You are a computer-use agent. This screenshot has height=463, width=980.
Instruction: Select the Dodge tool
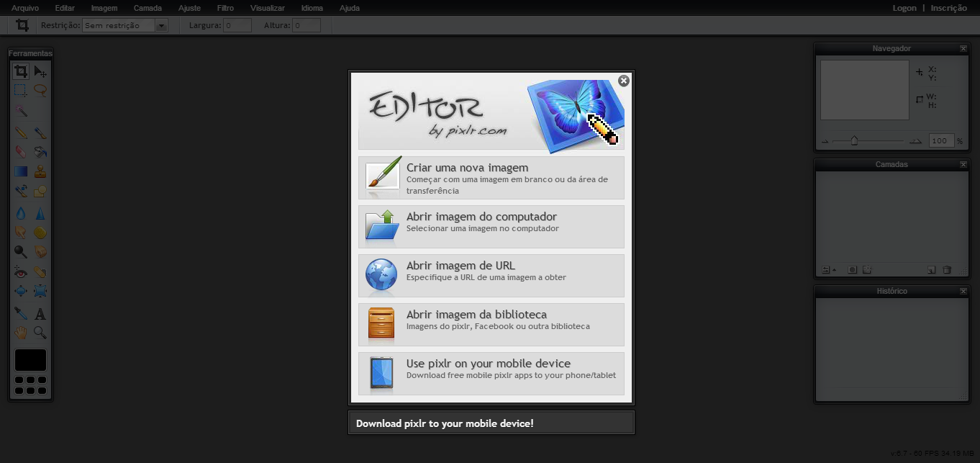[21, 252]
